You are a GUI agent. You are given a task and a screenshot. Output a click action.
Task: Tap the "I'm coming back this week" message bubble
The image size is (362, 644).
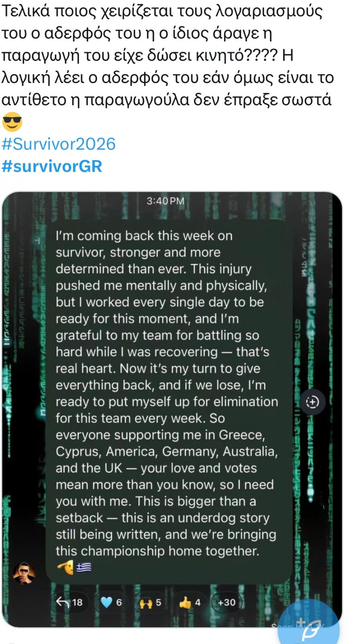click(x=167, y=393)
